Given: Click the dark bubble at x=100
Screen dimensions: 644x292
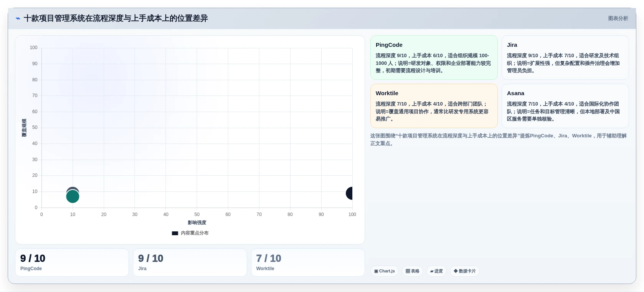Looking at the screenshot, I should click(349, 193).
